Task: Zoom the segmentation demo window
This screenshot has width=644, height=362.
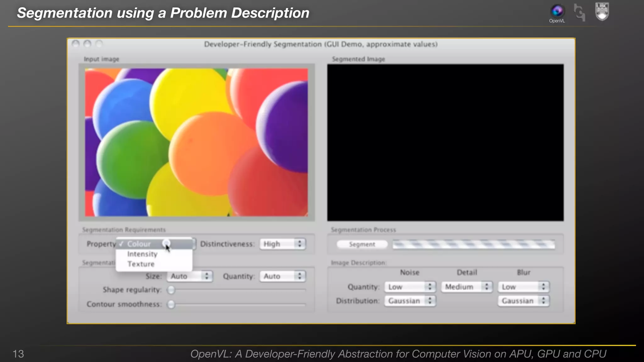Action: [x=99, y=44]
